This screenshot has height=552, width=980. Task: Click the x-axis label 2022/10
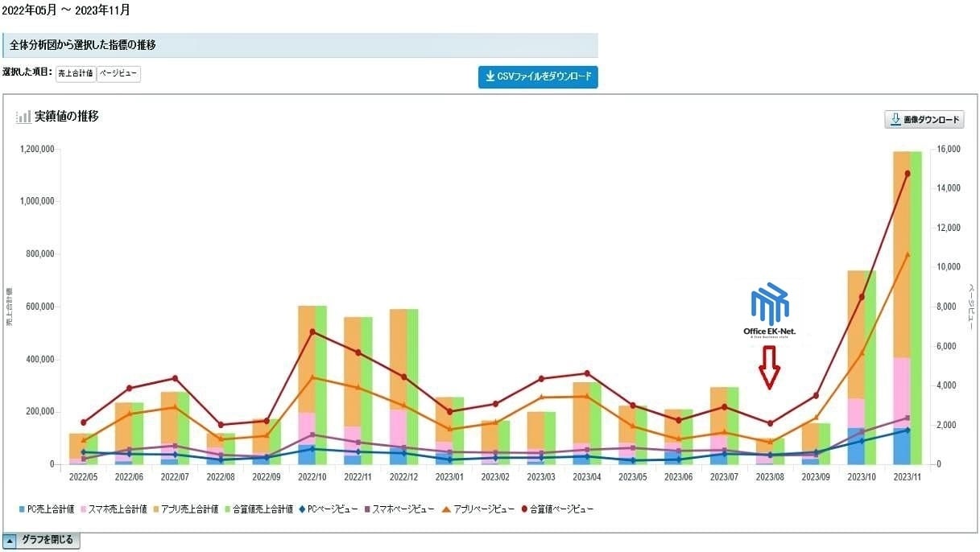(312, 477)
